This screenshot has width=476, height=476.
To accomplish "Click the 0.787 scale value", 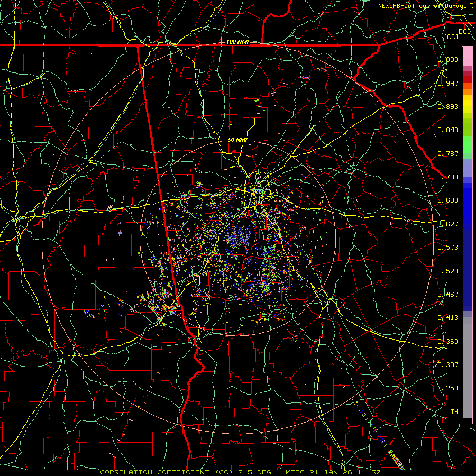I will [x=448, y=153].
